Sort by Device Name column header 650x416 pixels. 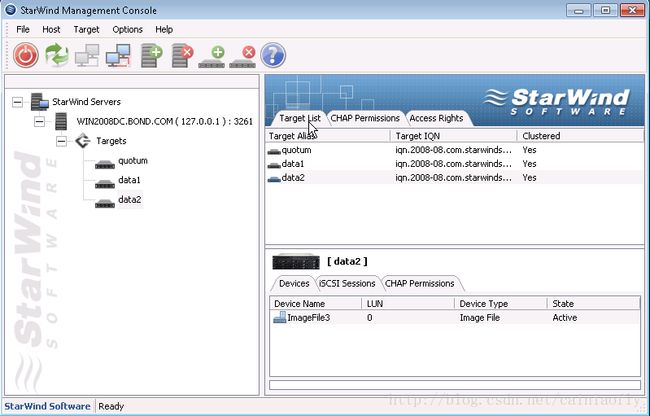click(x=316, y=304)
